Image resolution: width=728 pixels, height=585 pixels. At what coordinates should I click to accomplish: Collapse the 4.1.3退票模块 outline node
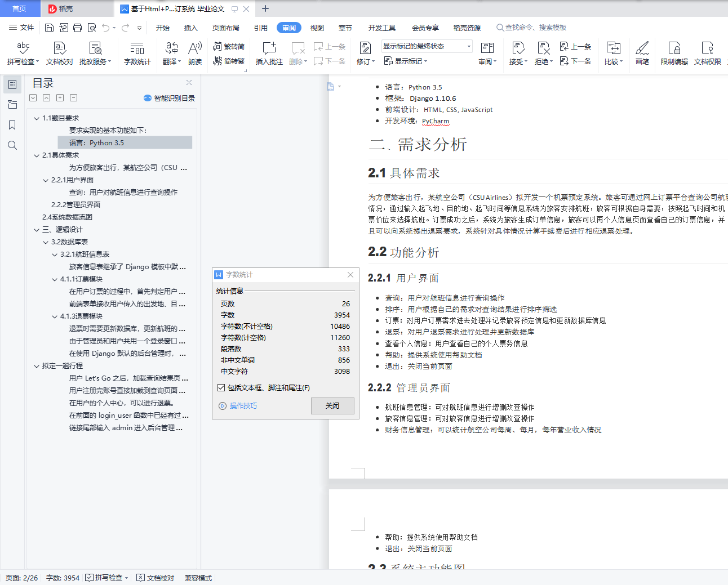coord(55,316)
